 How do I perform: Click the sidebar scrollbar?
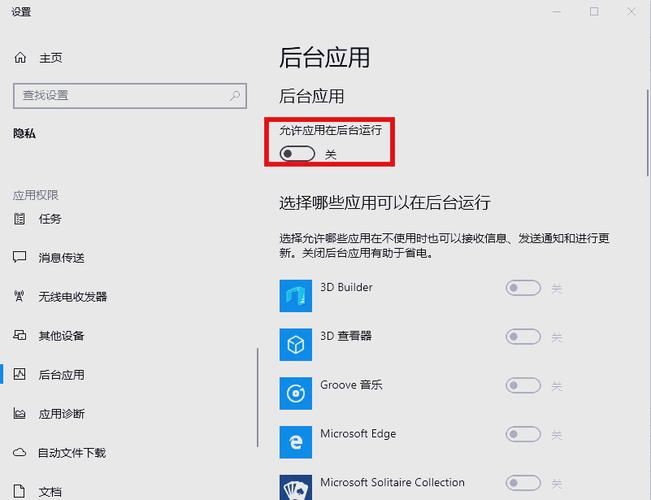coord(257,397)
